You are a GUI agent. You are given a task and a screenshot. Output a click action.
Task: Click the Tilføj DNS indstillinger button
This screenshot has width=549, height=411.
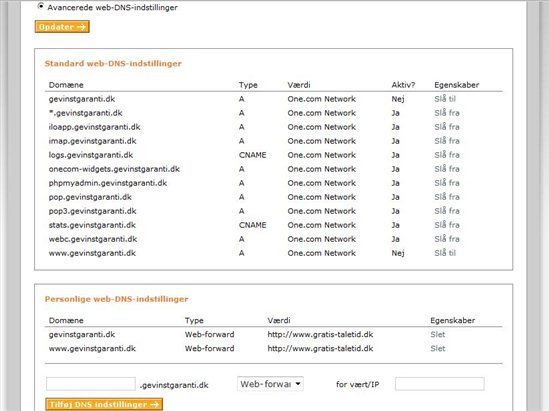[x=104, y=404]
